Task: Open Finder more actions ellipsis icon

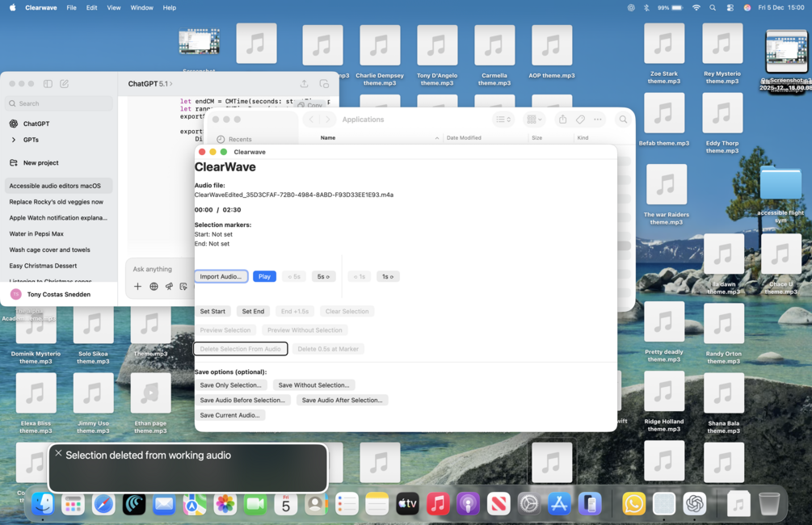Action: (598, 119)
